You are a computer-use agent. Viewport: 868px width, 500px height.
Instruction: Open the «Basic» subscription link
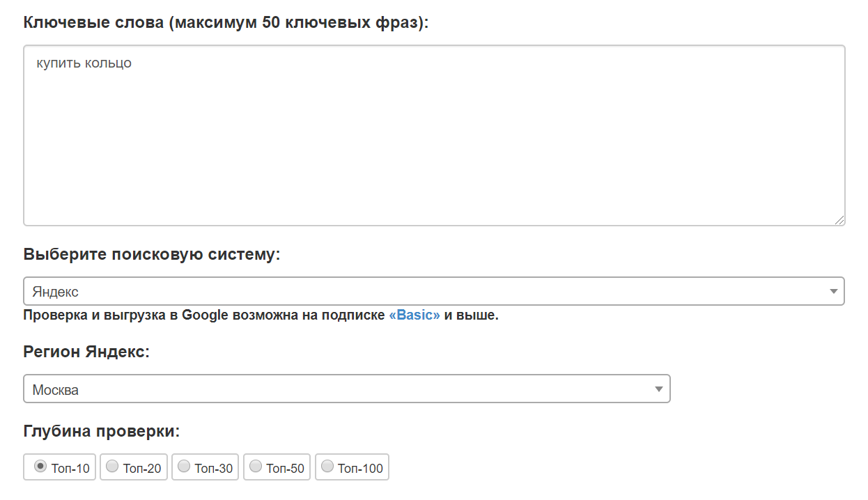[x=414, y=315]
